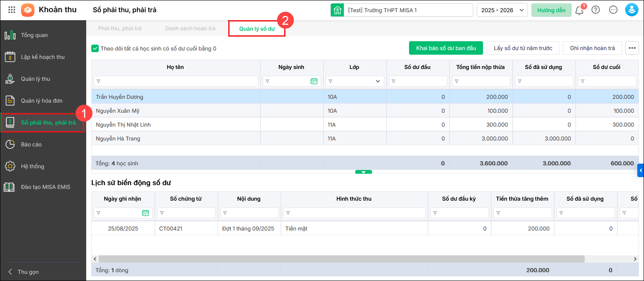Image resolution: width=644 pixels, height=281 pixels.
Task: Click the Hệ thống gear icon
Action: 10,166
